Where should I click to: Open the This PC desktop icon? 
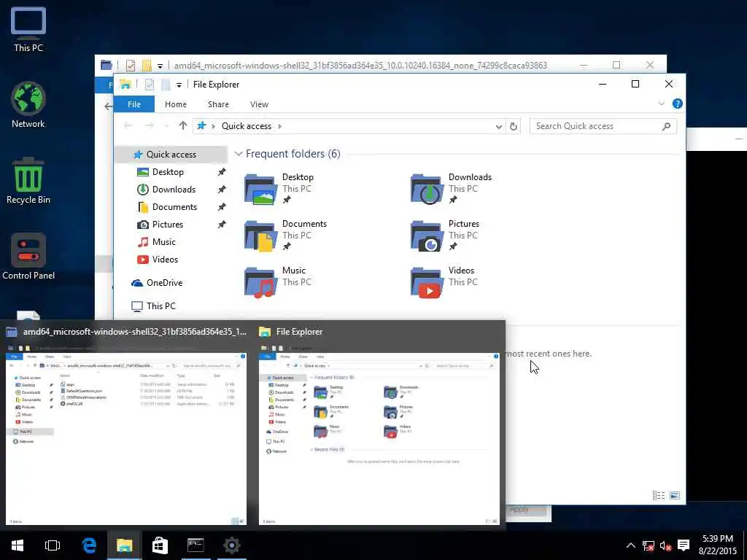coord(28,29)
